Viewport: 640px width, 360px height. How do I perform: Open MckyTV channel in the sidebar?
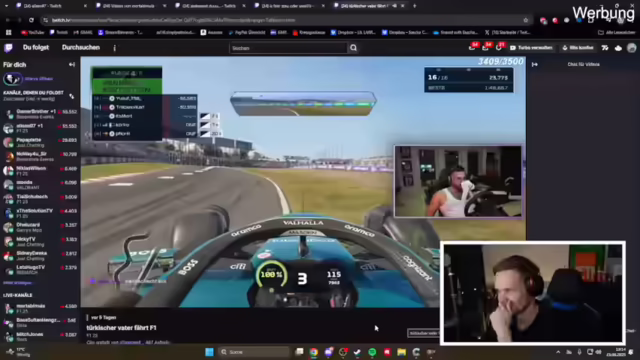click(x=40, y=241)
